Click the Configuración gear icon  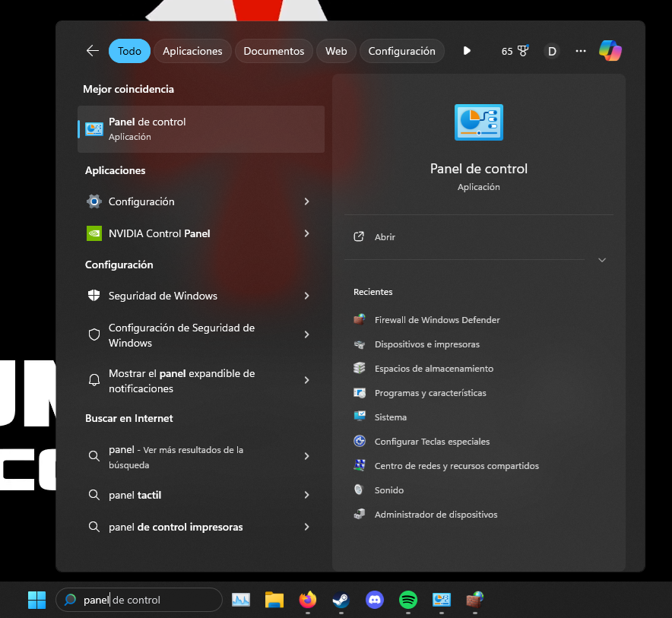point(94,201)
